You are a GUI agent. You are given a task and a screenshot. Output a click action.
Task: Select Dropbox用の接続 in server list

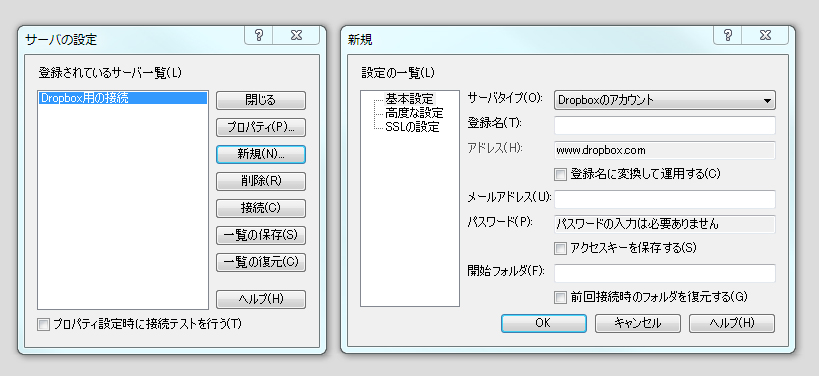pyautogui.click(x=123, y=98)
